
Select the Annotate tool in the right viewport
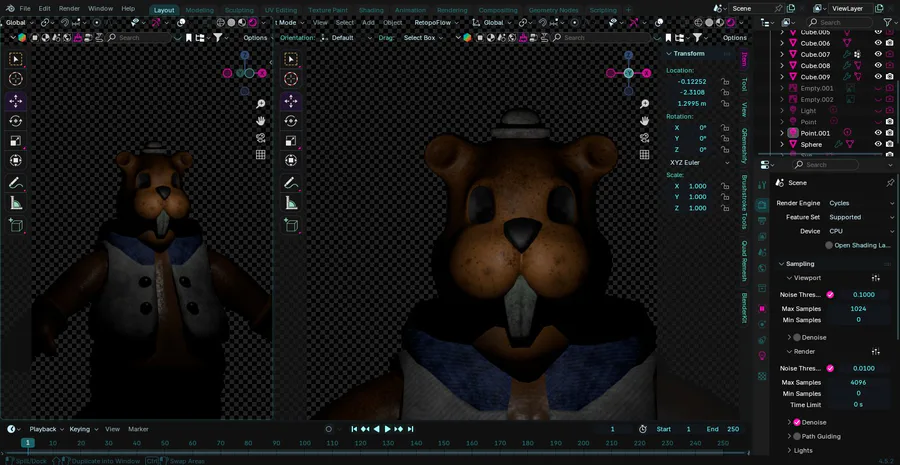291,183
